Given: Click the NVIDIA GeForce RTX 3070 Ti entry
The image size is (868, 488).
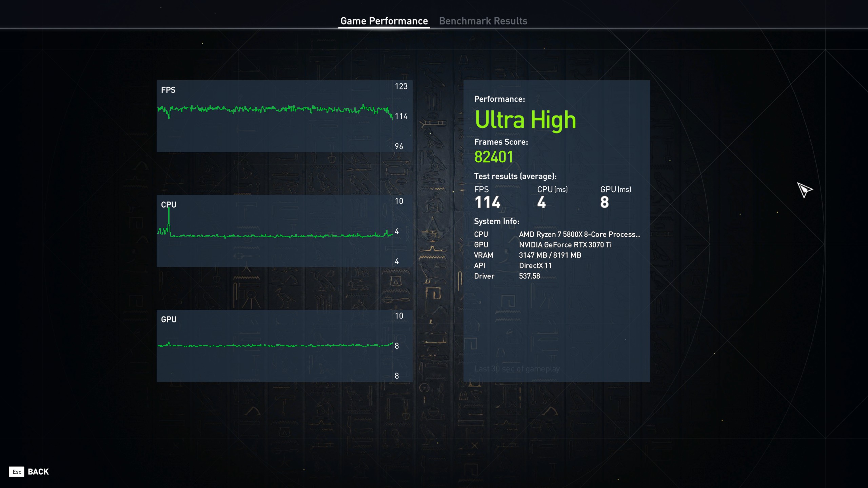Looking at the screenshot, I should pos(565,245).
